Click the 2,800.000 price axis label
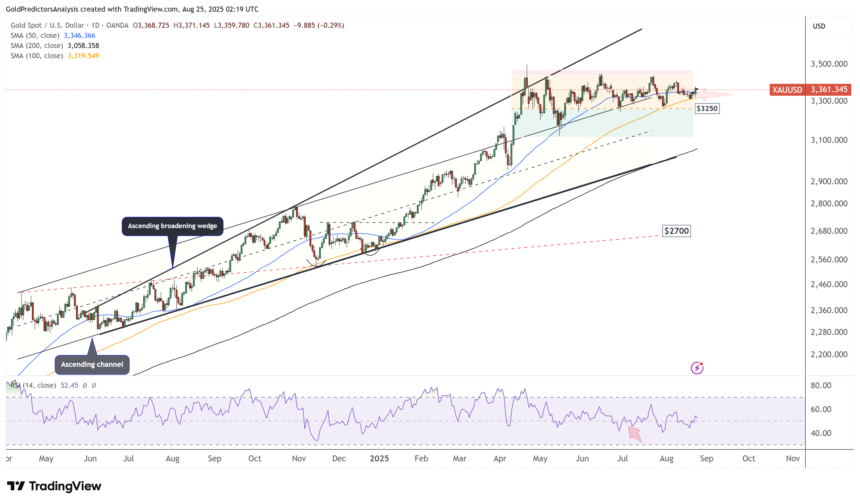Screen dimensions: 860x504 [829, 204]
